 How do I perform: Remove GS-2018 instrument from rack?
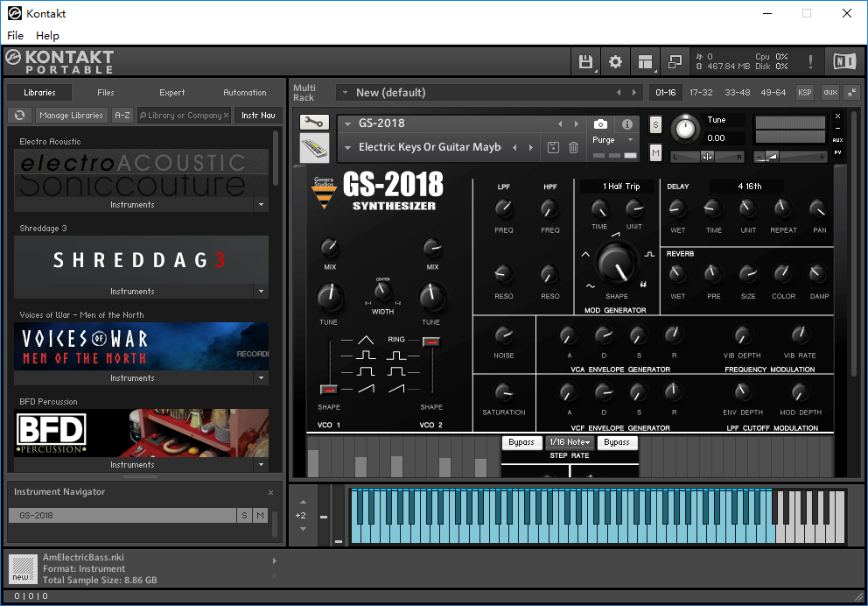click(837, 116)
